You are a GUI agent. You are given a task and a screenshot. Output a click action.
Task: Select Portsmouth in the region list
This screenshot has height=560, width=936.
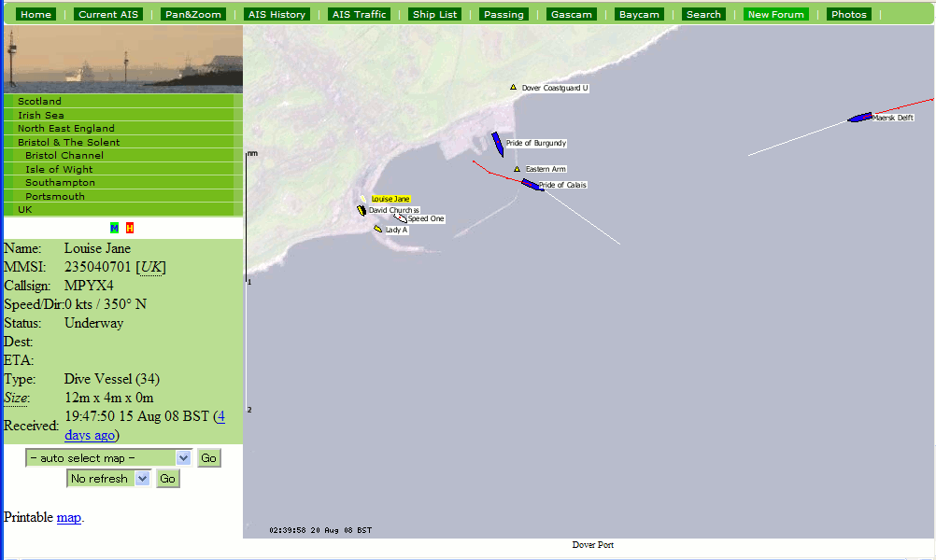(x=55, y=196)
